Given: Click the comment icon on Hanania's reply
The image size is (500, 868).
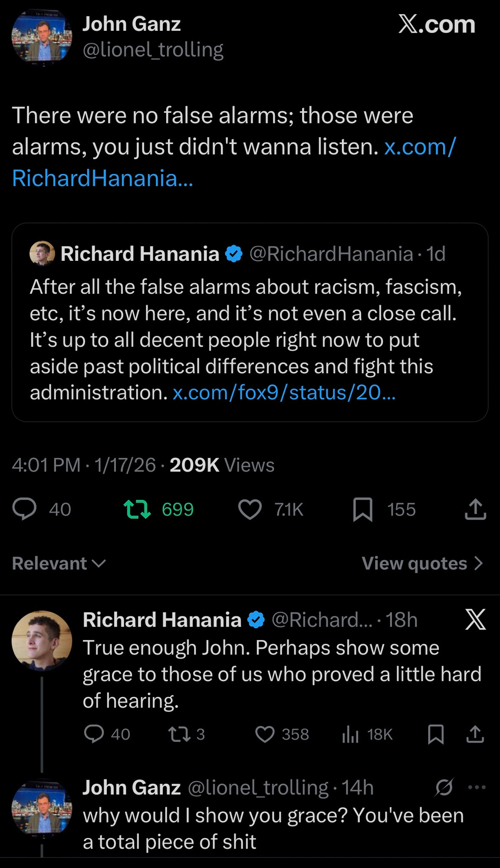Looking at the screenshot, I should tap(94, 734).
